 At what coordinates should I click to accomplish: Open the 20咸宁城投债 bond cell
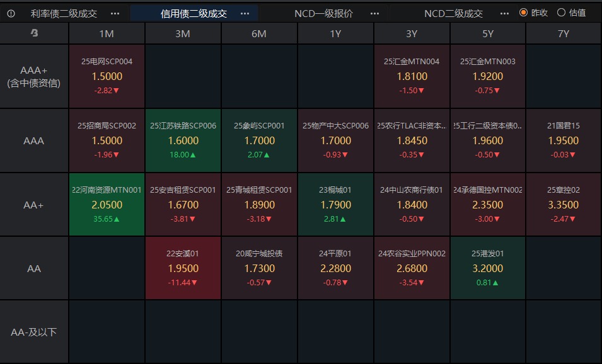[259, 268]
